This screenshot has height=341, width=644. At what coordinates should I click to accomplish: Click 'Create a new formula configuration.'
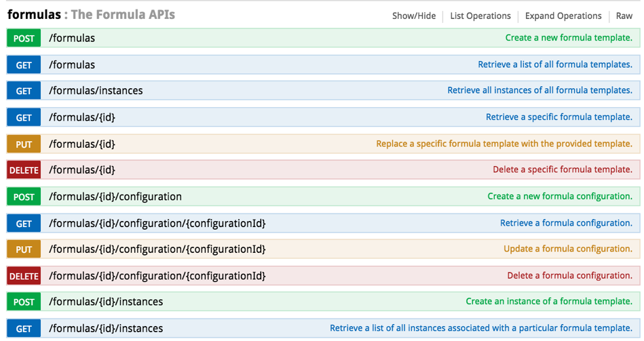561,196
